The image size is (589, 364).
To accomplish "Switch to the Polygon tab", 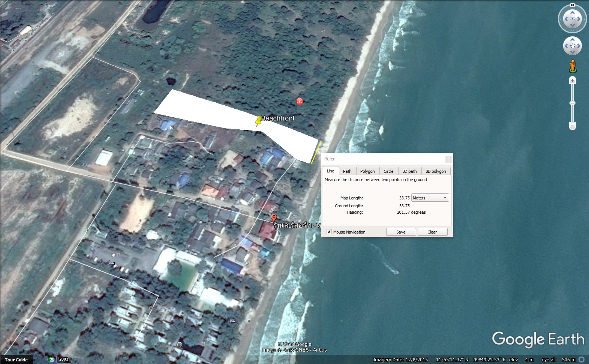I will (x=367, y=171).
